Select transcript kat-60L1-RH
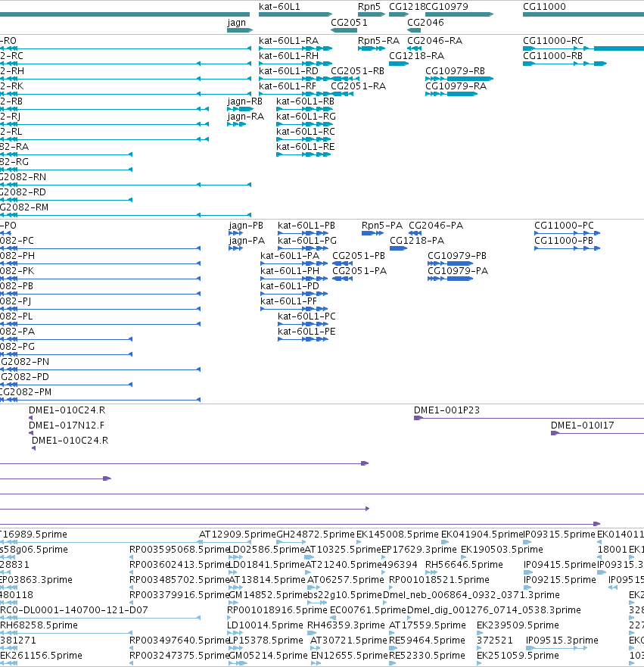644x667 pixels. point(288,56)
